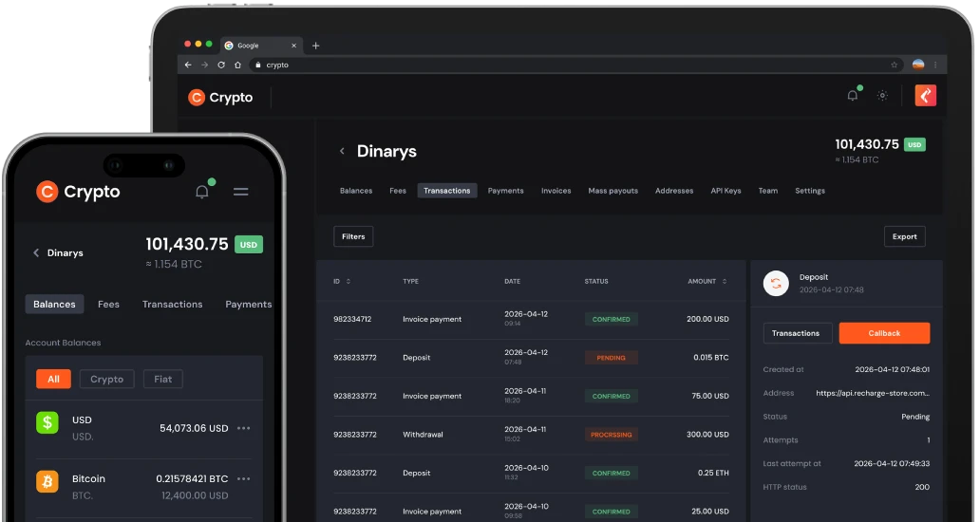Image resolution: width=980 pixels, height=522 pixels.
Task: Open the api.recharge-store.com address link
Action: pyautogui.click(x=873, y=393)
